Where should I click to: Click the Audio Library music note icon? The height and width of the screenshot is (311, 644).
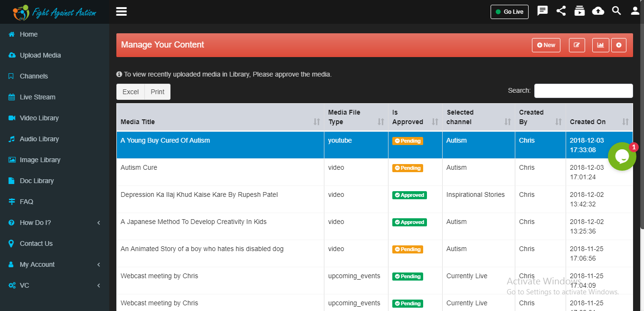tap(11, 139)
